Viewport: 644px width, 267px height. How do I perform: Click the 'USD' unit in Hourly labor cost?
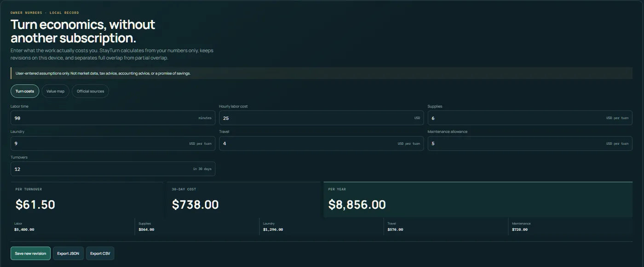pos(417,118)
